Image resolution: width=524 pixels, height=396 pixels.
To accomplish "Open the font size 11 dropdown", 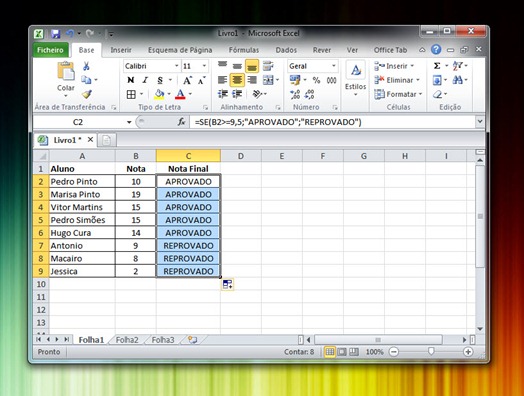I will (x=204, y=66).
